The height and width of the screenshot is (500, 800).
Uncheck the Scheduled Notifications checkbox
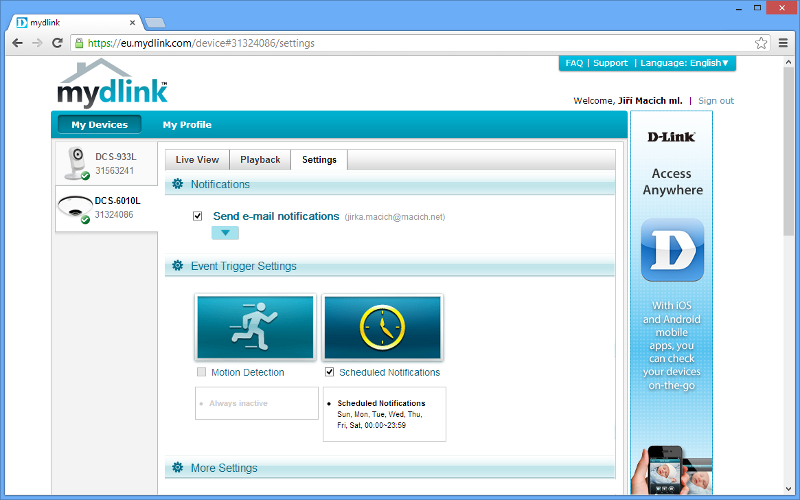330,372
